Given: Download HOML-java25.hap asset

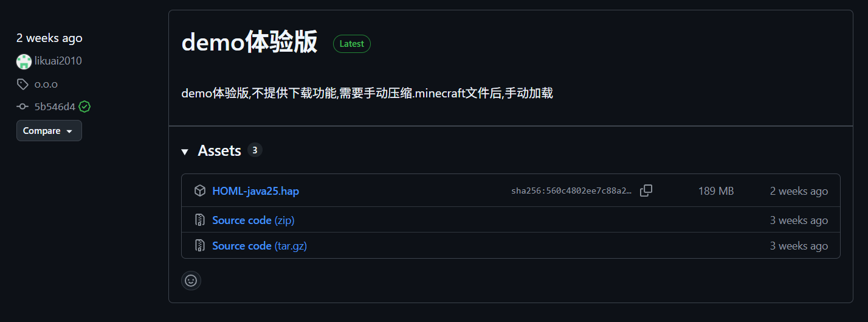Looking at the screenshot, I should point(255,191).
